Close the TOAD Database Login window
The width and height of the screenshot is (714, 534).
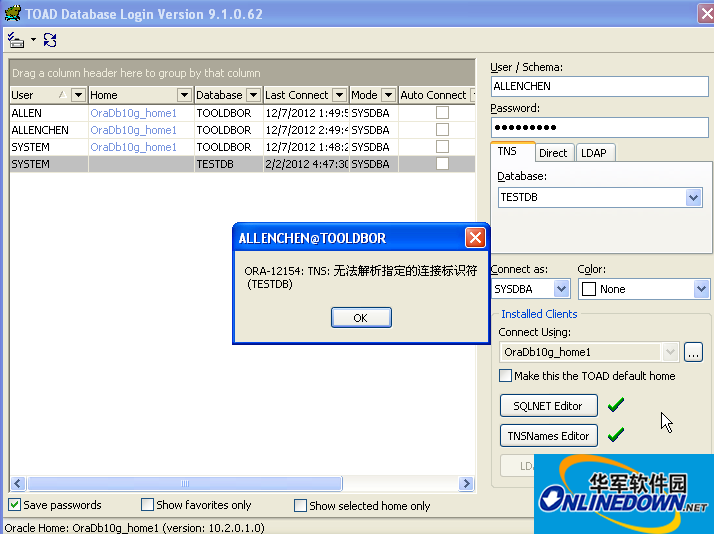pos(707,13)
